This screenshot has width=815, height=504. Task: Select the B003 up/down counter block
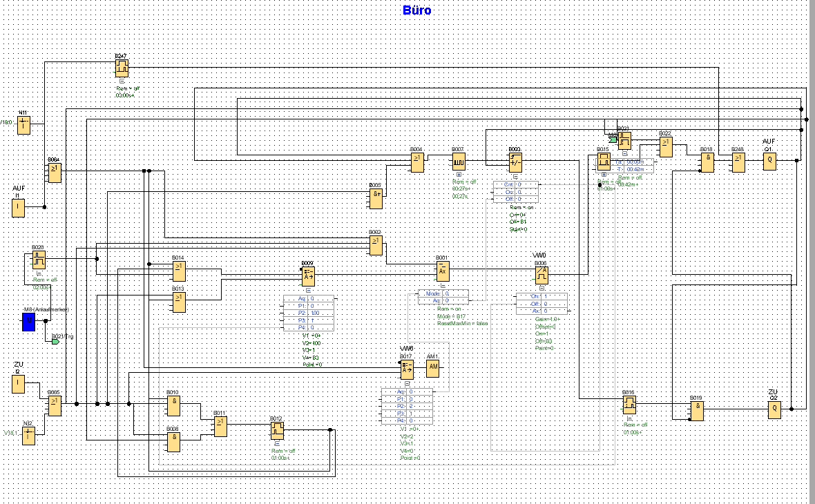515,162
